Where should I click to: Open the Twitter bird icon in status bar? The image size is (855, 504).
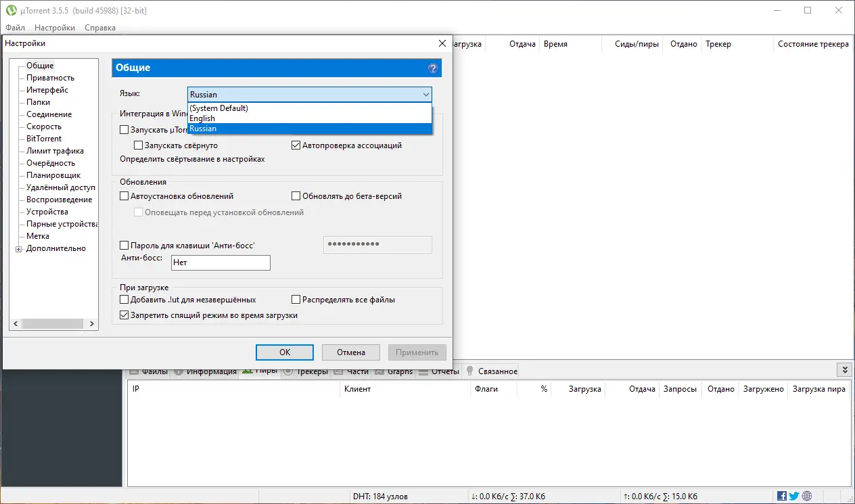pyautogui.click(x=794, y=496)
